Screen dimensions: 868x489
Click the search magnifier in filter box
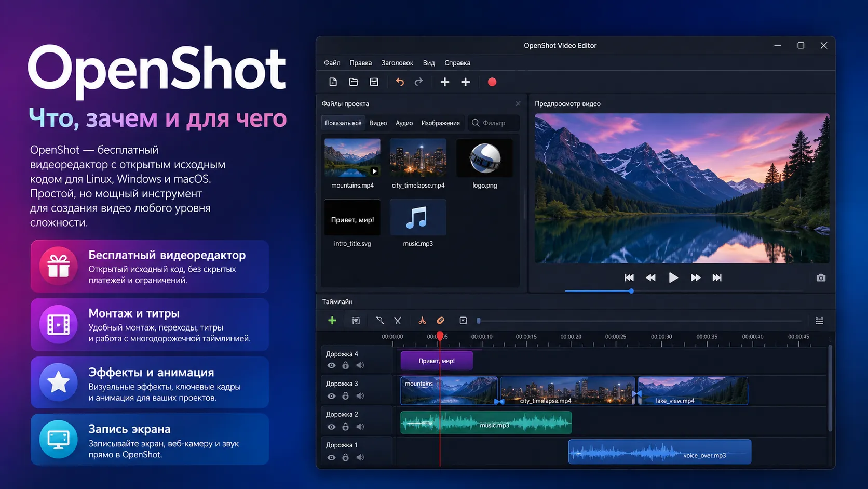[x=476, y=123]
